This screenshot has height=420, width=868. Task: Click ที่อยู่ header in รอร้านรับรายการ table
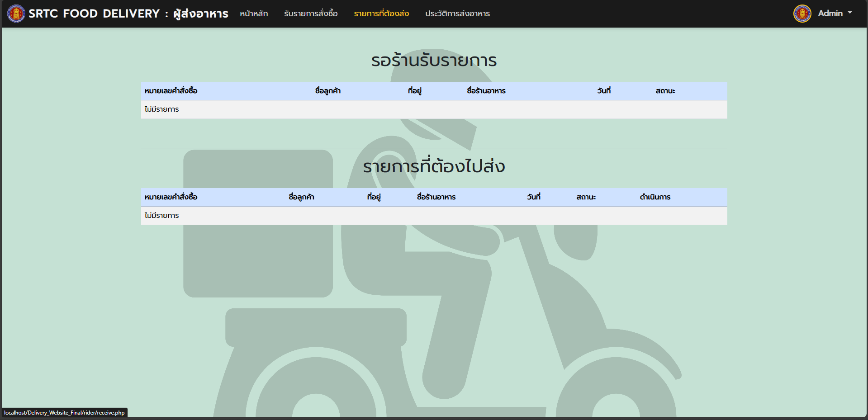(x=414, y=91)
